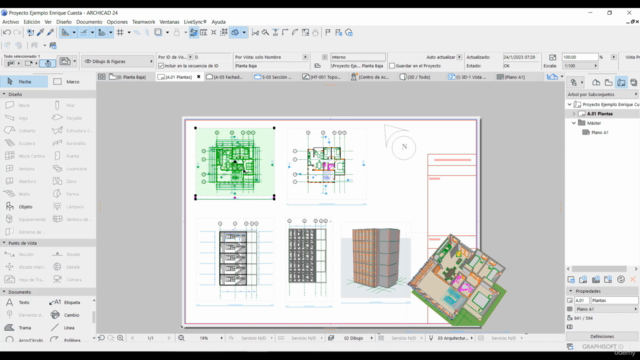The image size is (640, 360).
Task: Toggle the ruler drafting aid button
Action: pos(65,33)
